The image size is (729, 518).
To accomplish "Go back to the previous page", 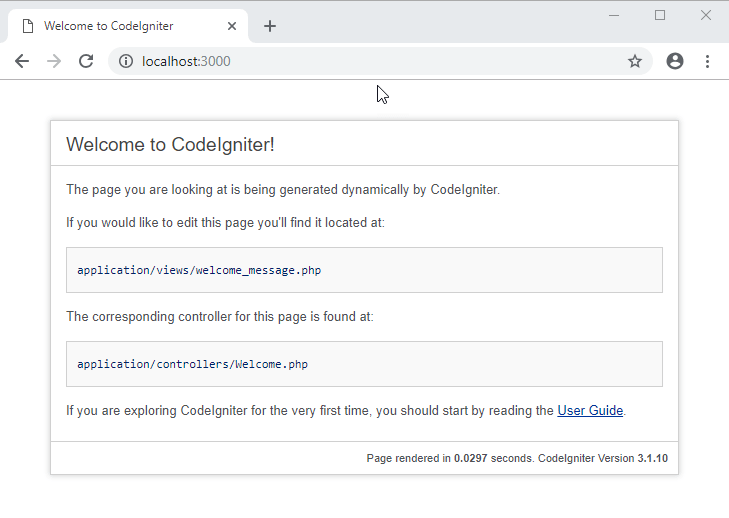I will coord(22,61).
